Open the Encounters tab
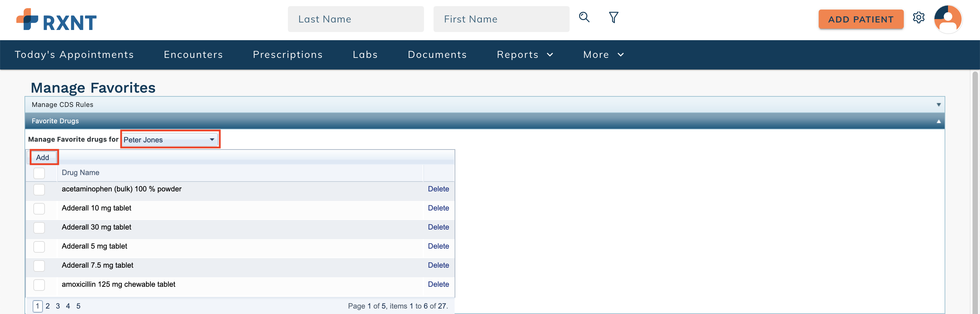Viewport: 980px width, 314px height. pyautogui.click(x=193, y=55)
